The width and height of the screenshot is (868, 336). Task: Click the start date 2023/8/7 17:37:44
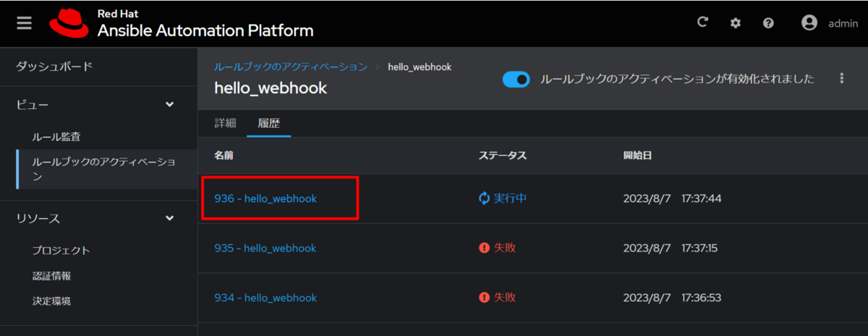pyautogui.click(x=672, y=198)
